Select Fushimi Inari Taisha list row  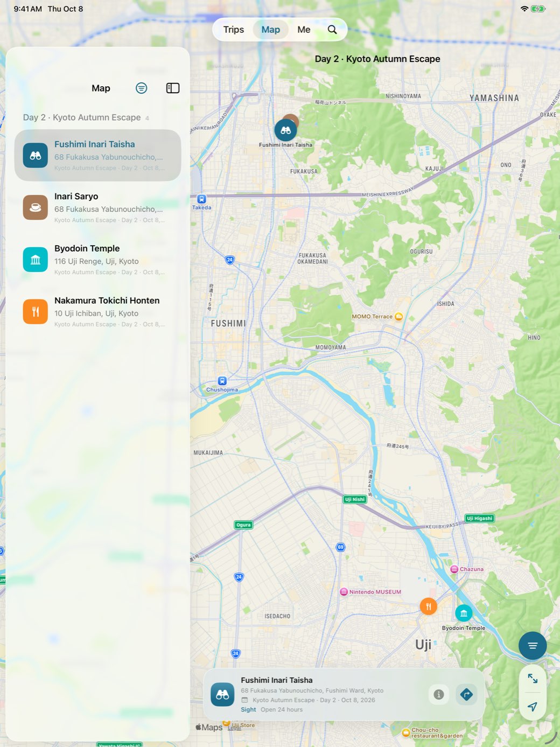[97, 155]
